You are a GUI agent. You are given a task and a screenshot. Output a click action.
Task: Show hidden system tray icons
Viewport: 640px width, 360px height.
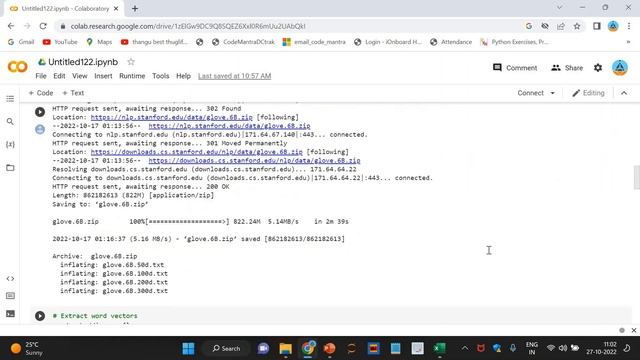(x=464, y=349)
